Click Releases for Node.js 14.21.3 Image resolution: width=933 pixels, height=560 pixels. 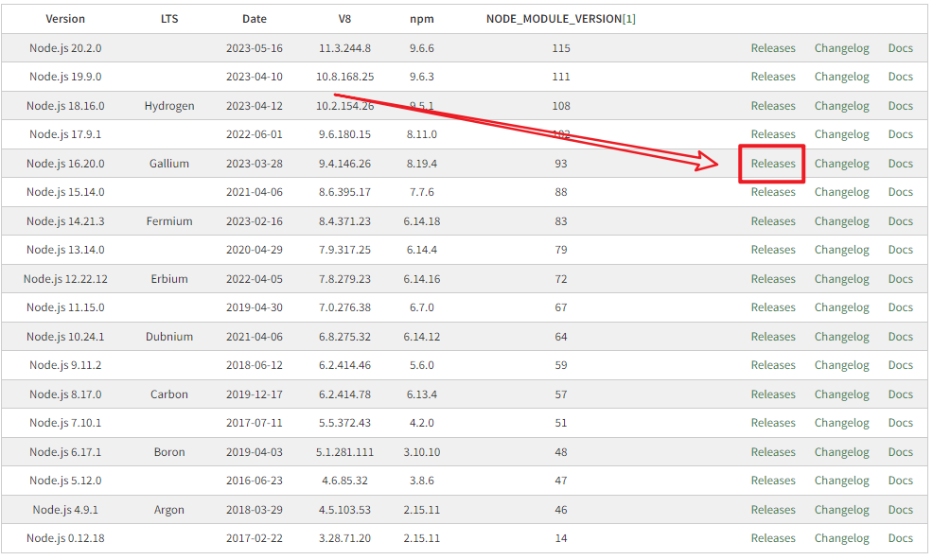(773, 221)
